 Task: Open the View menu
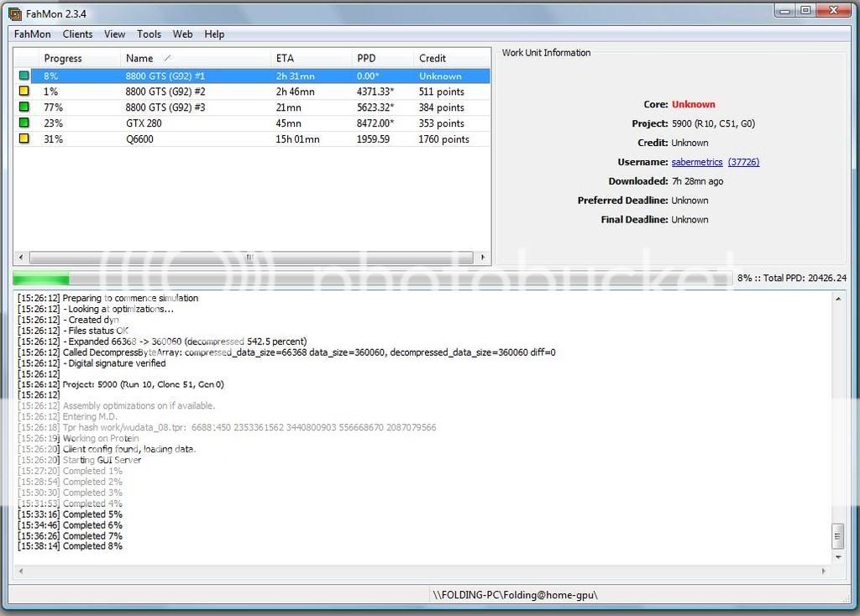point(114,34)
